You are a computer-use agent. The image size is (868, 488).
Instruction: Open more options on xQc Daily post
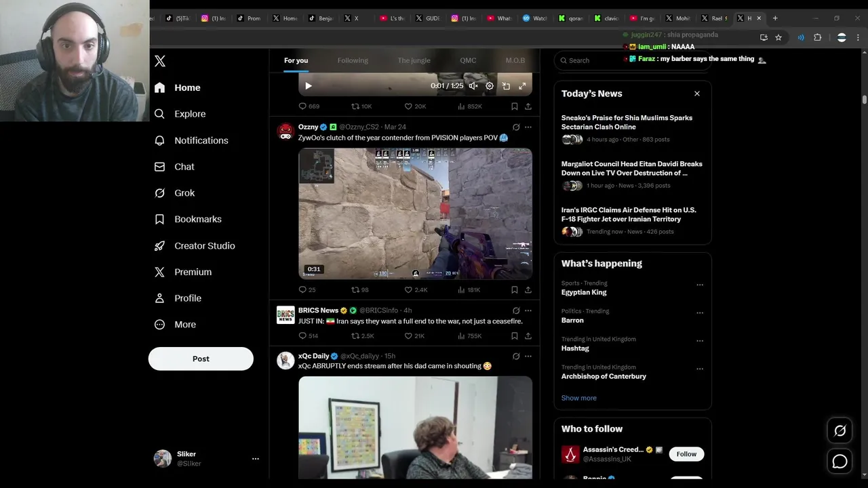[x=528, y=356]
